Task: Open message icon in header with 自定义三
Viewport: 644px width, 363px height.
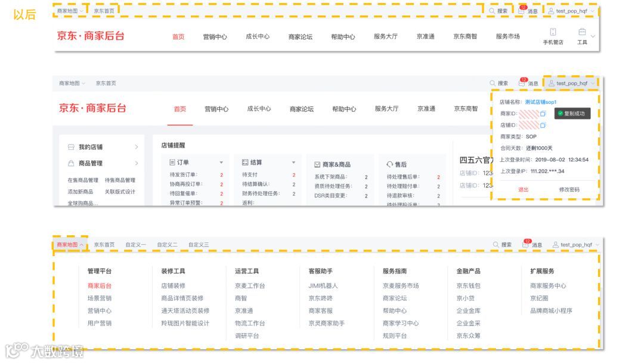Action: [x=526, y=244]
